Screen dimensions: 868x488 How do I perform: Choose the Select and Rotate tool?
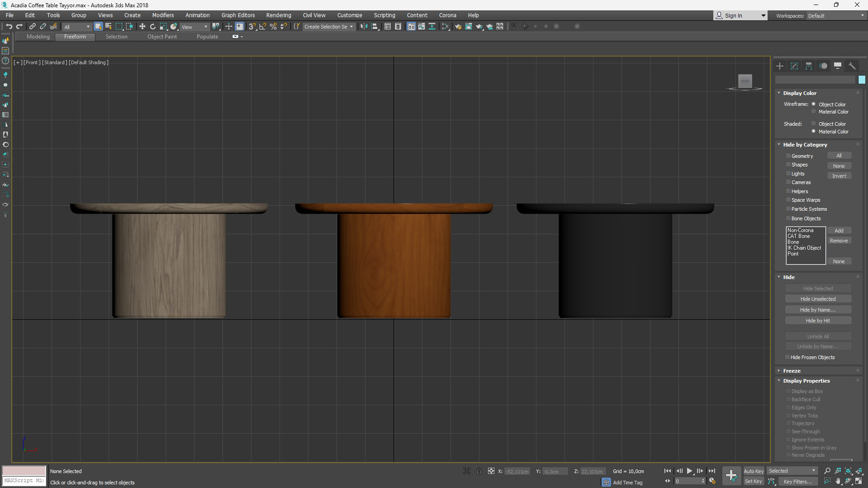152,27
